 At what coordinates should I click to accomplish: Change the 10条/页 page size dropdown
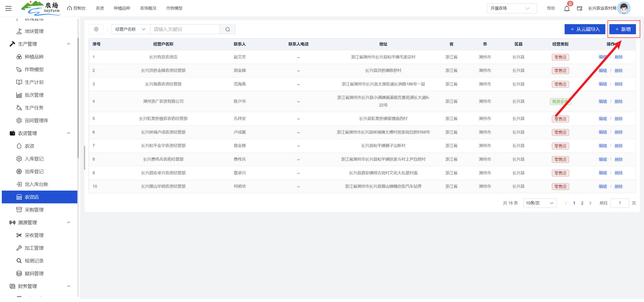click(x=540, y=203)
